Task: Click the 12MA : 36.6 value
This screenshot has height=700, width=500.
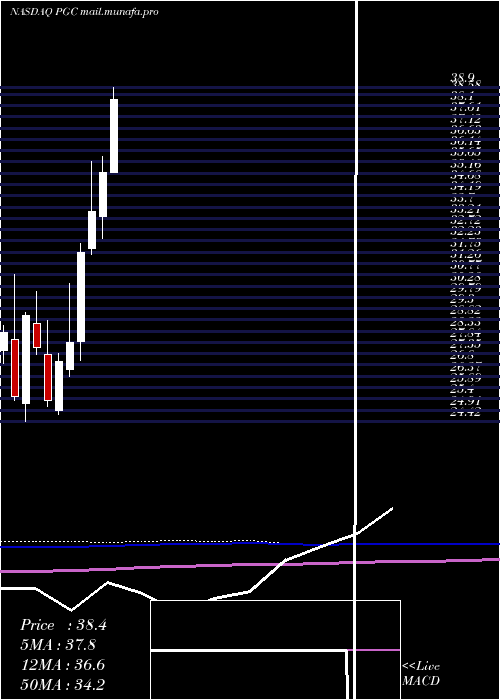Action: (x=62, y=665)
